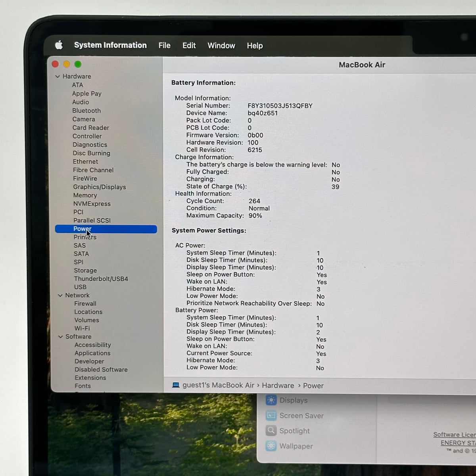
Task: Open Software License link in background window
Action: click(x=454, y=434)
